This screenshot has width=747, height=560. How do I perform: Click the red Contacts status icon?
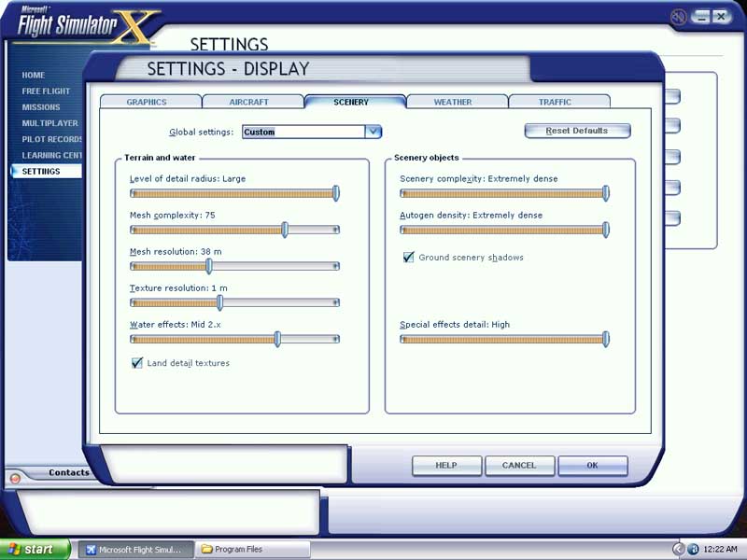coord(15,478)
